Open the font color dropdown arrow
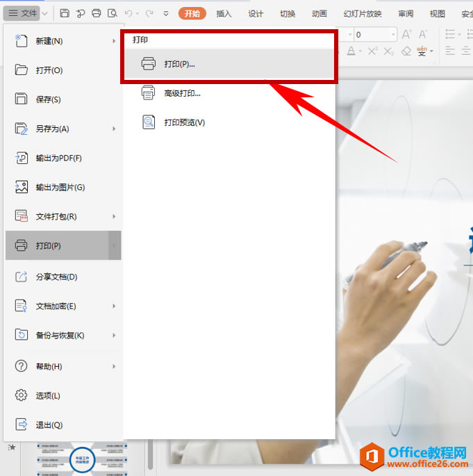 click(360, 51)
